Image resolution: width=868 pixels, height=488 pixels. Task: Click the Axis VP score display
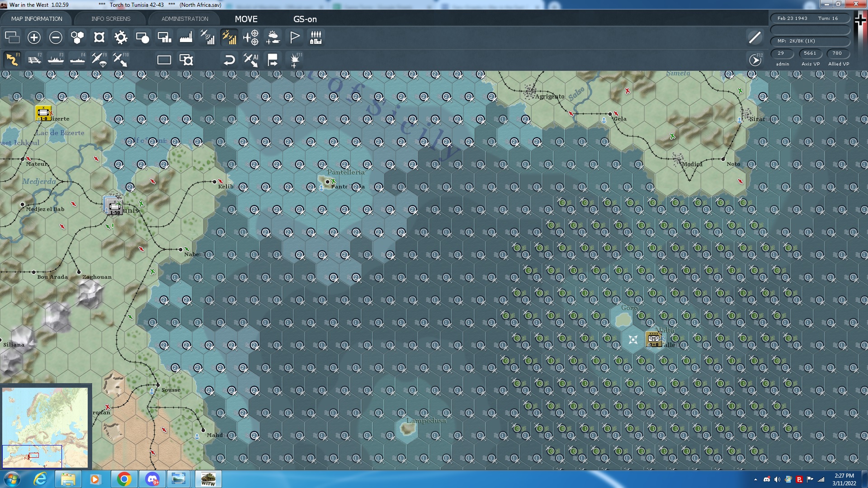click(810, 53)
